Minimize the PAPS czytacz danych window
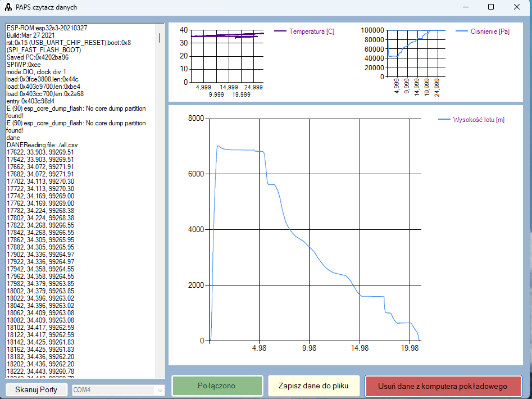The width and height of the screenshot is (532, 399). pos(465,7)
